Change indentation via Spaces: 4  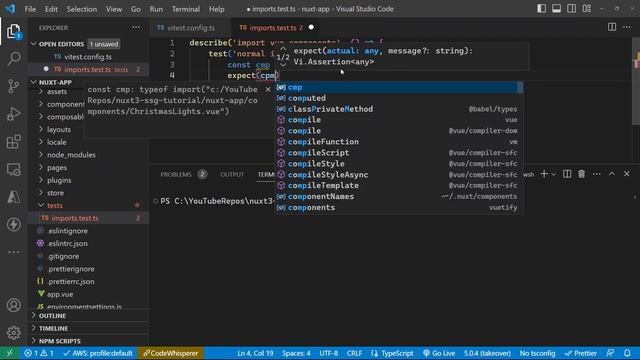(x=296, y=353)
